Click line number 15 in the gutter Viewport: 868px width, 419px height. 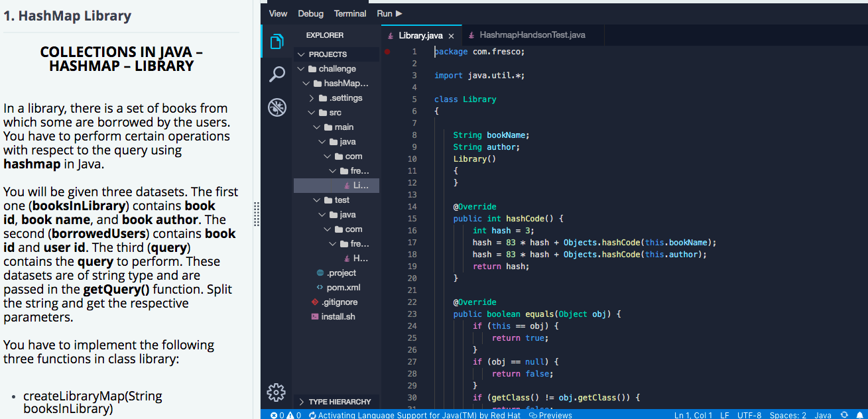(x=412, y=218)
